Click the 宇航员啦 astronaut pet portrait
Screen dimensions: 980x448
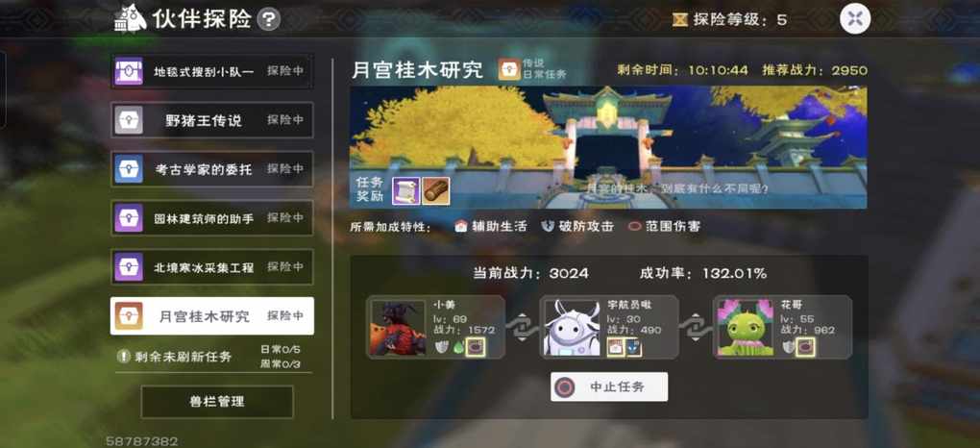point(572,327)
